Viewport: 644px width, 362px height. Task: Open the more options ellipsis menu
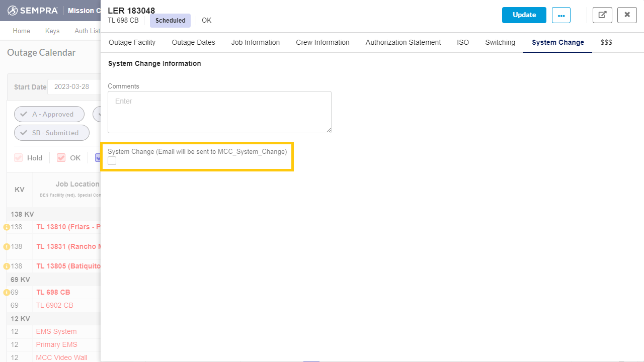pos(561,15)
